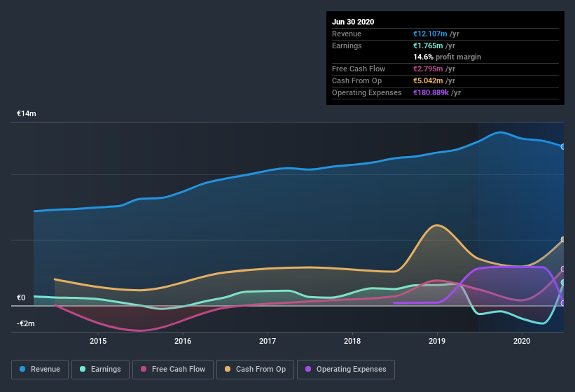The image size is (575, 392).
Task: Click the 2018 x-axis label
Action: pyautogui.click(x=352, y=341)
